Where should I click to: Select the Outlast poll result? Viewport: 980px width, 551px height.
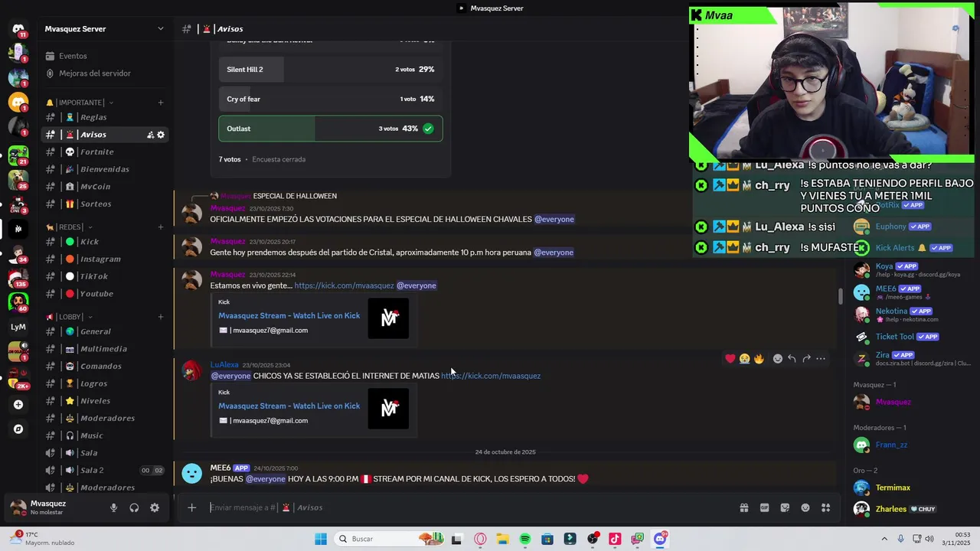point(331,129)
